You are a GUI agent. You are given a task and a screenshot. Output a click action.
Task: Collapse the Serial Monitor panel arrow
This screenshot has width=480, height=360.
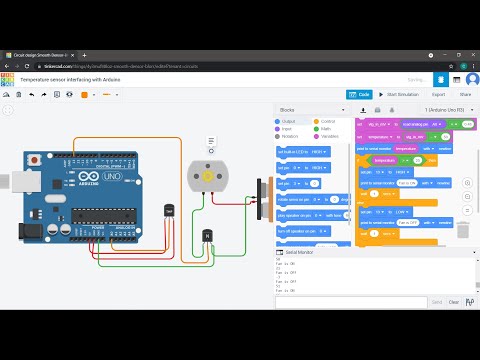tap(474, 252)
